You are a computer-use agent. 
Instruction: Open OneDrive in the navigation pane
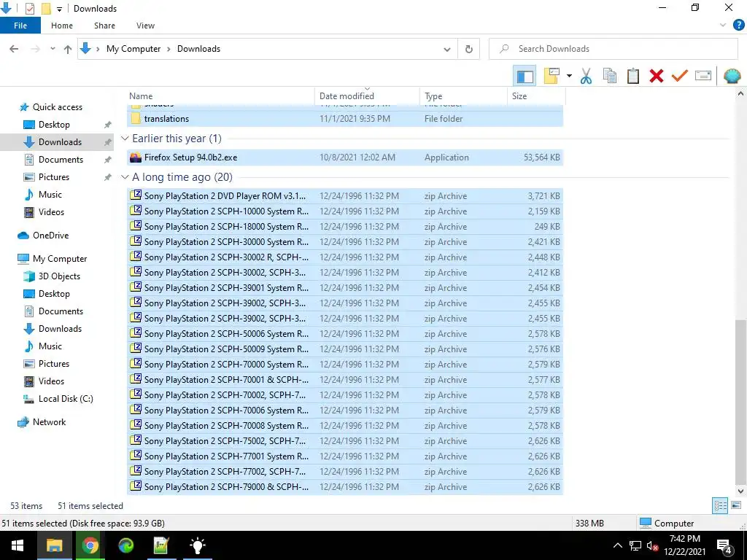click(50, 236)
